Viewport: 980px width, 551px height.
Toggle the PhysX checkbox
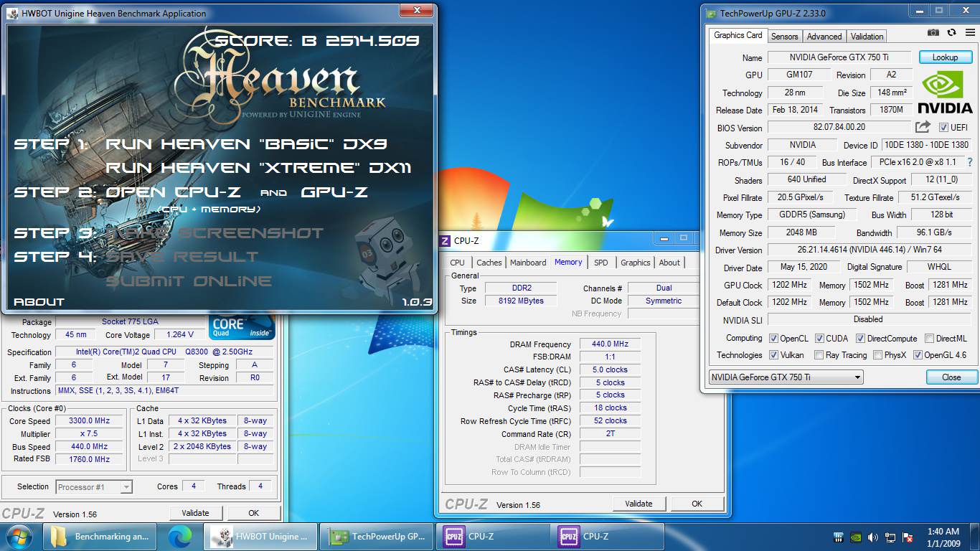click(877, 355)
